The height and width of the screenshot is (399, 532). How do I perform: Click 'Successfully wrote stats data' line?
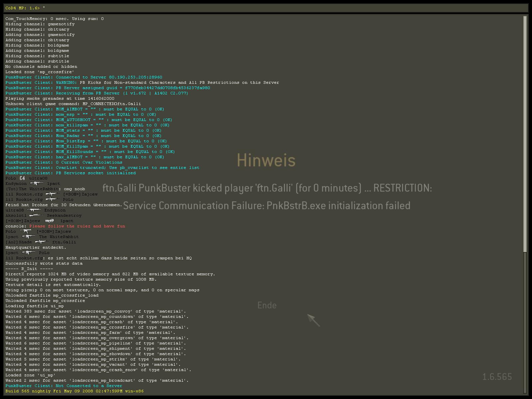44,263
